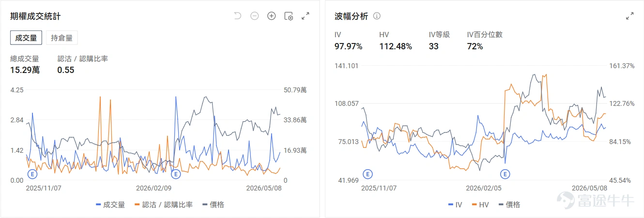Image resolution: width=644 pixels, height=218 pixels.
Task: Click the first E marker in volatility chart
Action: click(x=368, y=174)
